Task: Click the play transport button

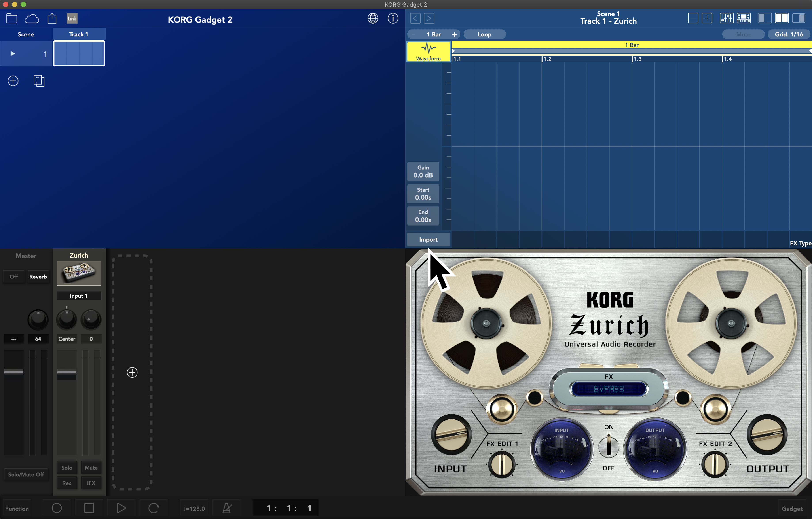Action: [x=121, y=508]
